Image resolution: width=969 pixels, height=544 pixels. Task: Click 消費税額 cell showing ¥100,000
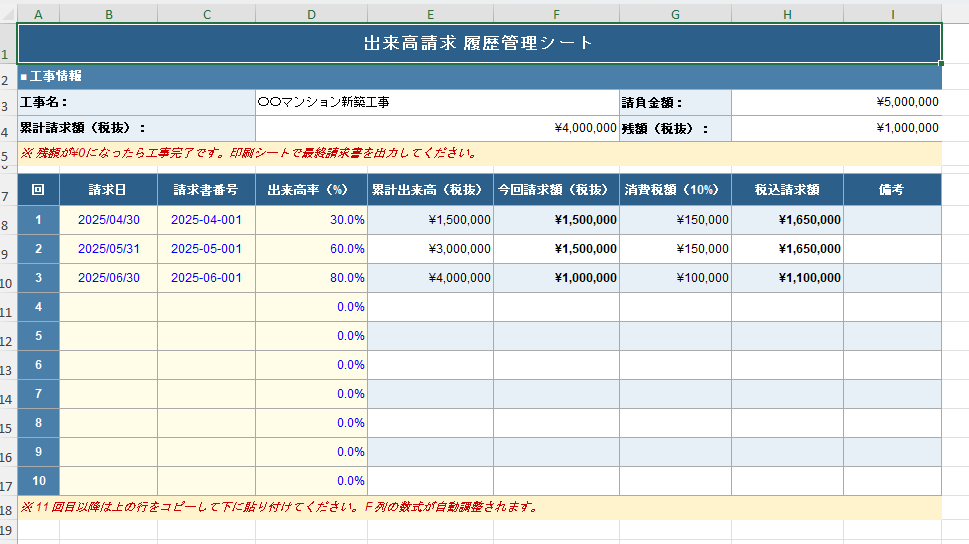pyautogui.click(x=675, y=278)
